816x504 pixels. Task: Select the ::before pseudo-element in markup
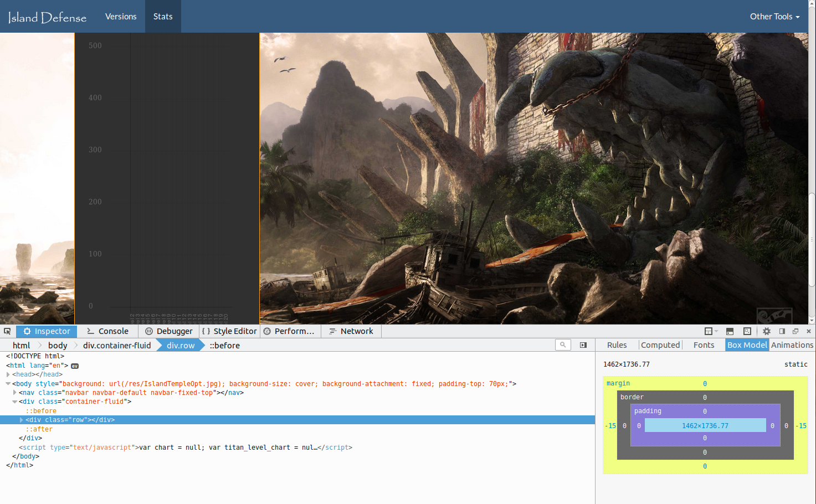(41, 411)
